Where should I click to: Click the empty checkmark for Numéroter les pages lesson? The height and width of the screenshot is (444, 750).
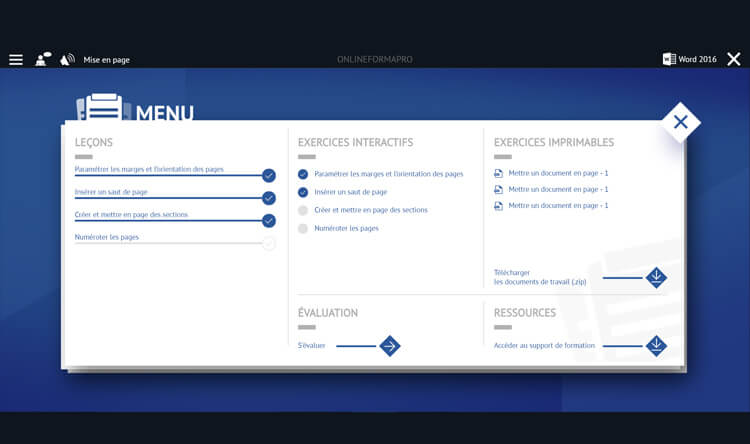[x=269, y=244]
